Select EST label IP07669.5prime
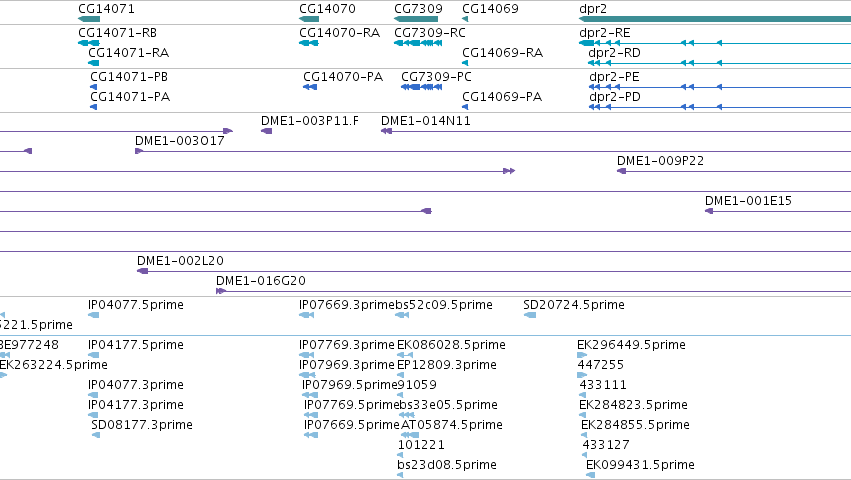 pyautogui.click(x=352, y=425)
